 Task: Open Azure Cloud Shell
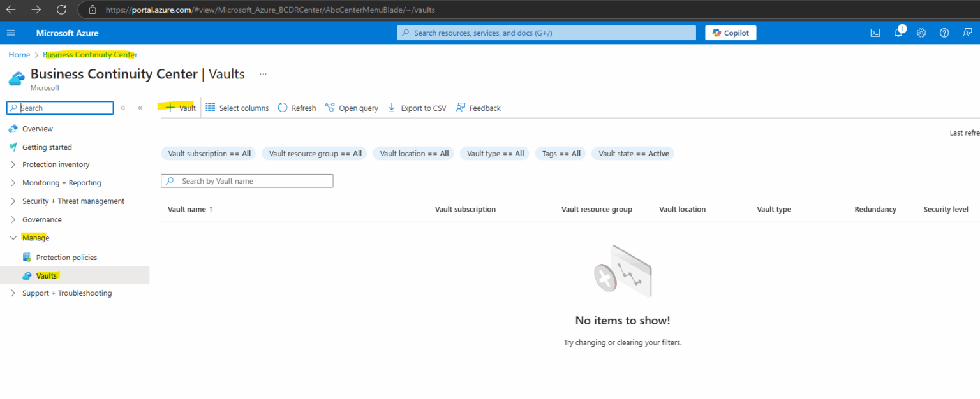click(875, 33)
